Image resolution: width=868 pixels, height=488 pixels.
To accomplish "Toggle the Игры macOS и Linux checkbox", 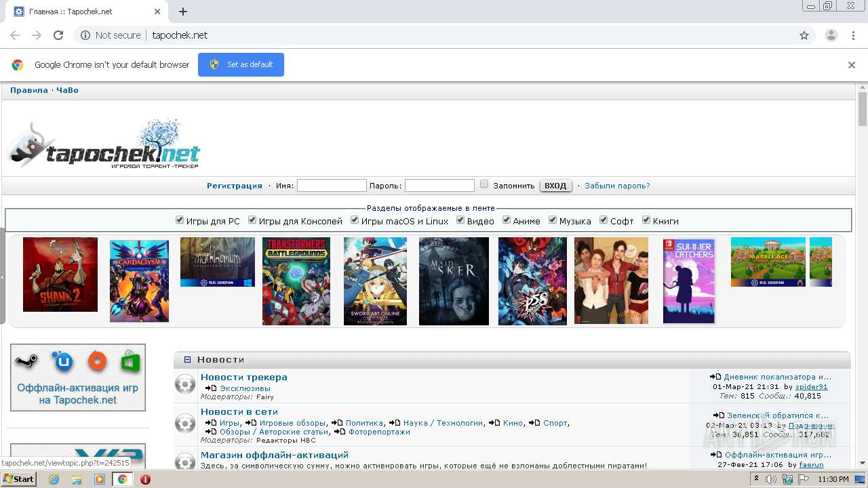I will (355, 220).
